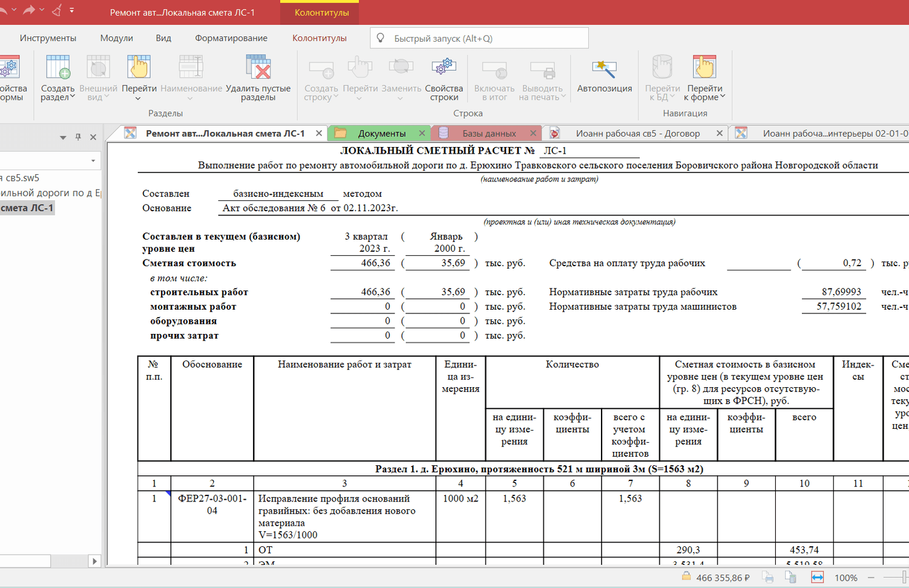This screenshot has height=588, width=909.
Task: Open combo box dropdown in left panel
Action: 93,161
